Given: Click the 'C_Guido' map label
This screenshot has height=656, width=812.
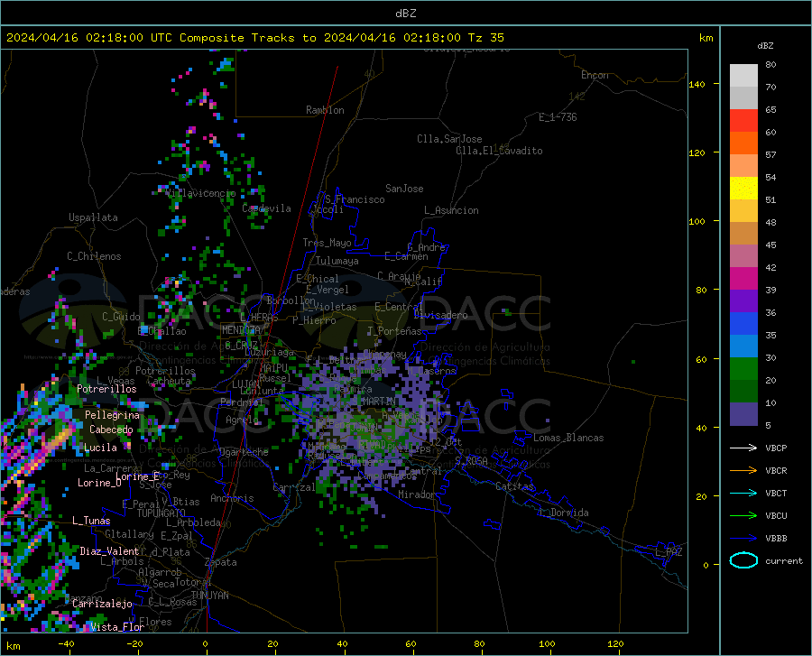Looking at the screenshot, I should [121, 317].
